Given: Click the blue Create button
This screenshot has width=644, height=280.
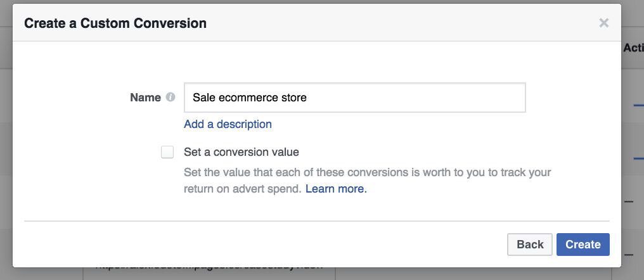Looking at the screenshot, I should coord(583,245).
